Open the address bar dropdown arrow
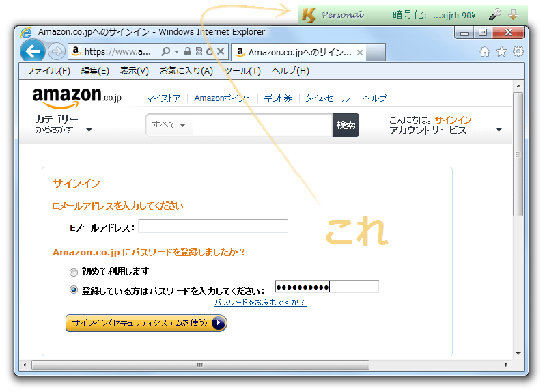Viewport: 545px width, 392px height. tap(177, 52)
